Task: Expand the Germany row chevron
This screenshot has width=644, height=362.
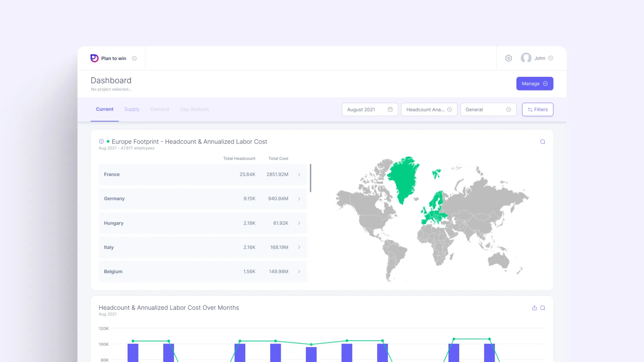Action: click(x=299, y=199)
